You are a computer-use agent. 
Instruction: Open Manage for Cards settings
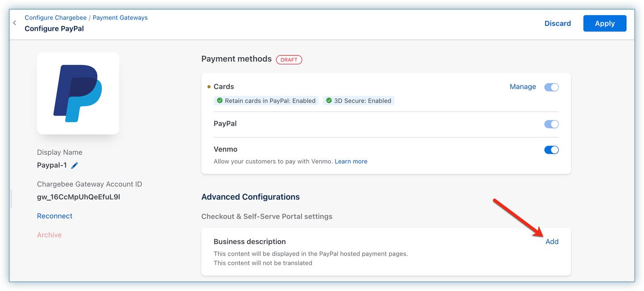[x=522, y=87]
